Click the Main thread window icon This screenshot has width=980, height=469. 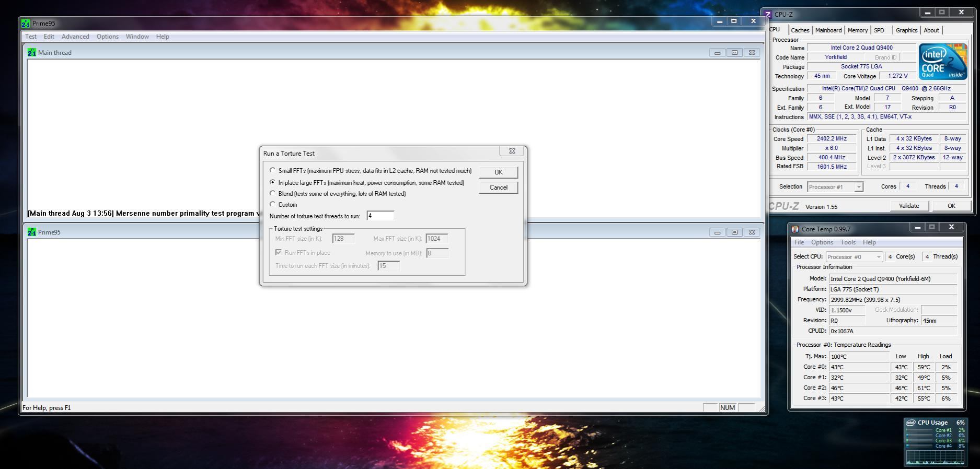(x=32, y=53)
